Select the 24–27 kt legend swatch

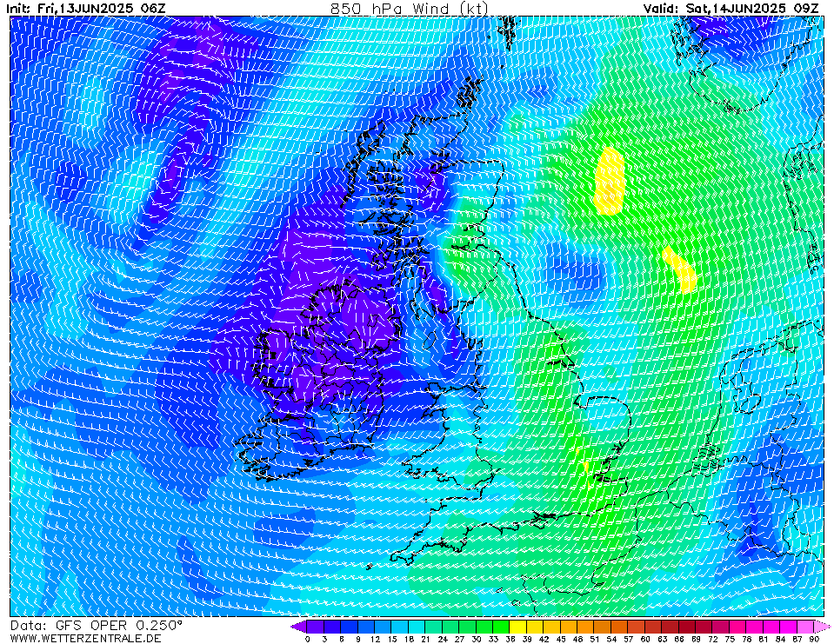(451, 627)
